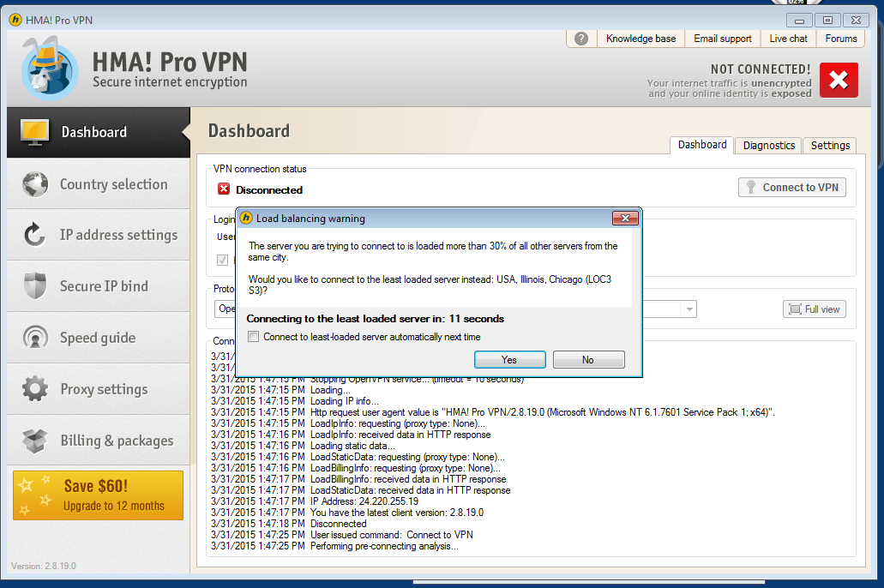Click the "Http request user agent value" log line
This screenshot has width=884, height=588.
click(x=543, y=412)
